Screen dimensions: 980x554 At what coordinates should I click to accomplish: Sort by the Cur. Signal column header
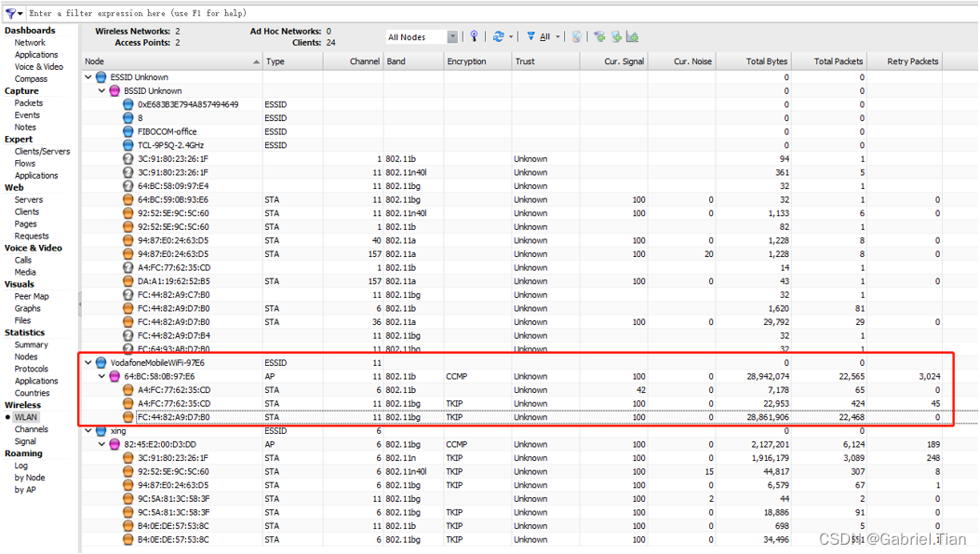click(x=613, y=61)
